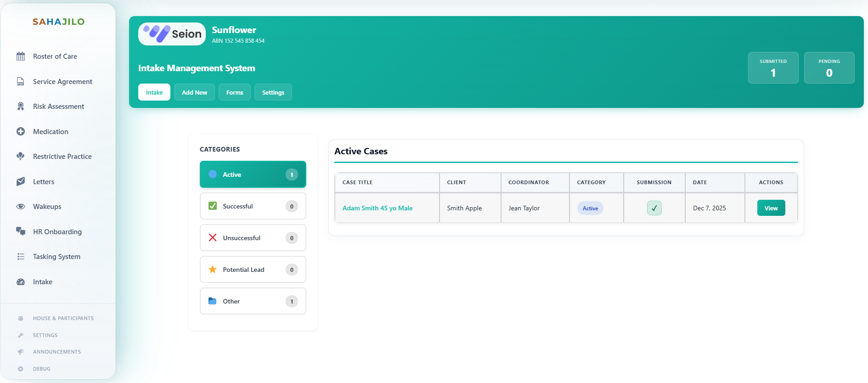The width and height of the screenshot is (868, 383).
Task: Expand the Announcements sidebar section
Action: pyautogui.click(x=56, y=352)
